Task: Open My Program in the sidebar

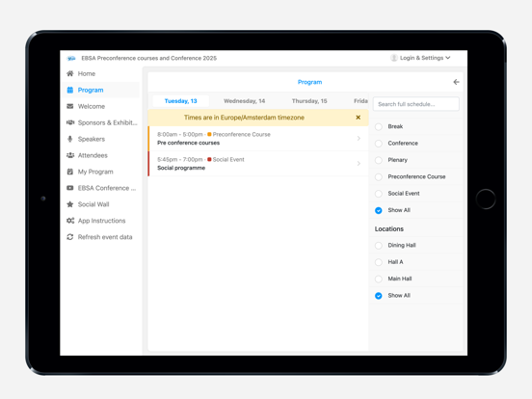Action: pos(101,172)
